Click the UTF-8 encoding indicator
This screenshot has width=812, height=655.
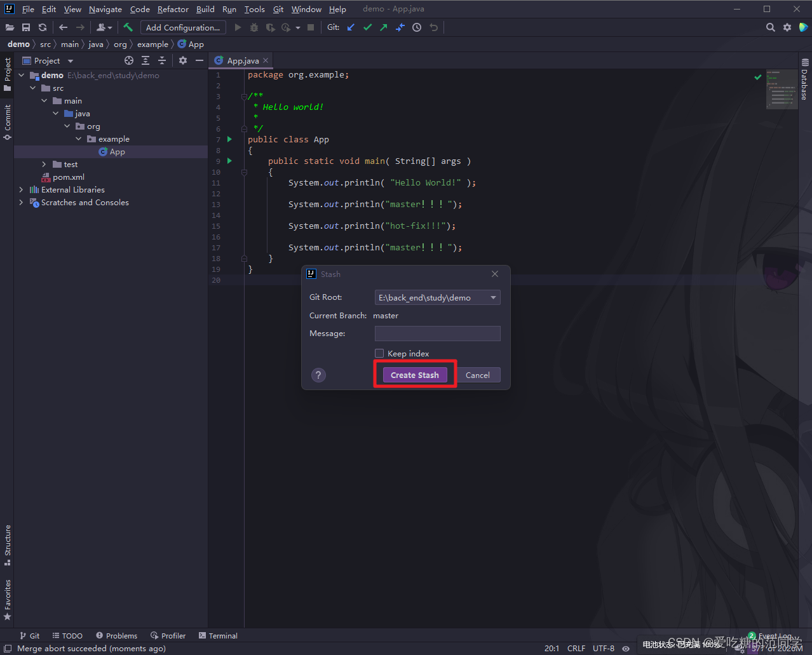pyautogui.click(x=604, y=649)
